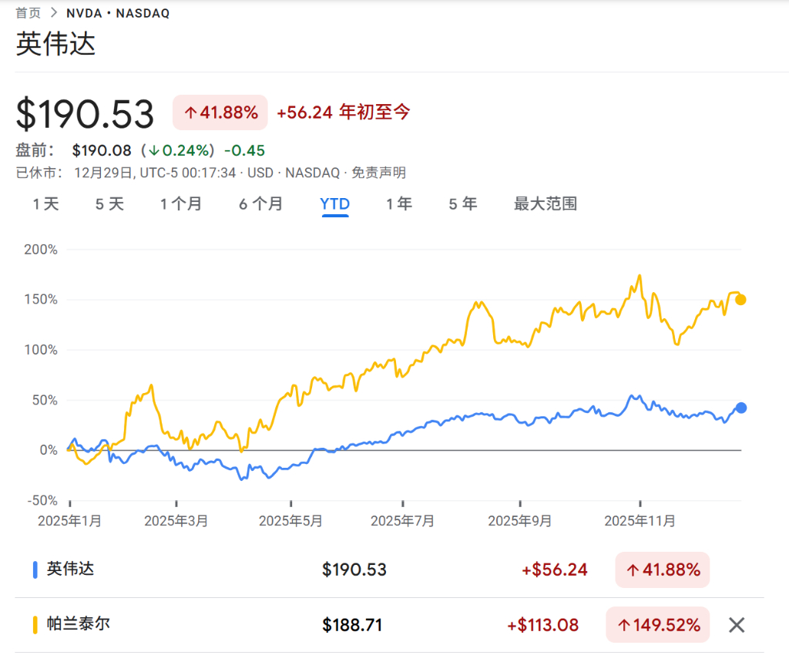Switch to the 5年 time range
Screen dimensions: 789x672
pyautogui.click(x=462, y=204)
